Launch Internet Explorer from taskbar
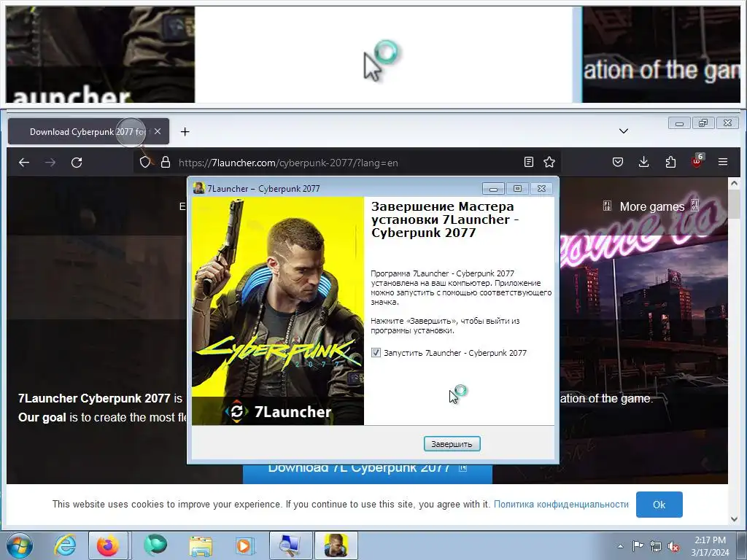This screenshot has width=747, height=560. 65,545
